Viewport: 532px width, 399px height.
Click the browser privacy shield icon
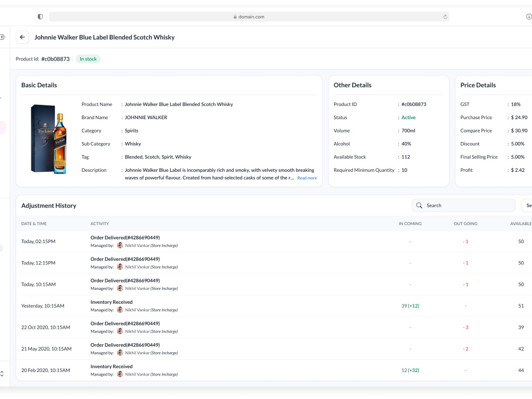pos(40,16)
